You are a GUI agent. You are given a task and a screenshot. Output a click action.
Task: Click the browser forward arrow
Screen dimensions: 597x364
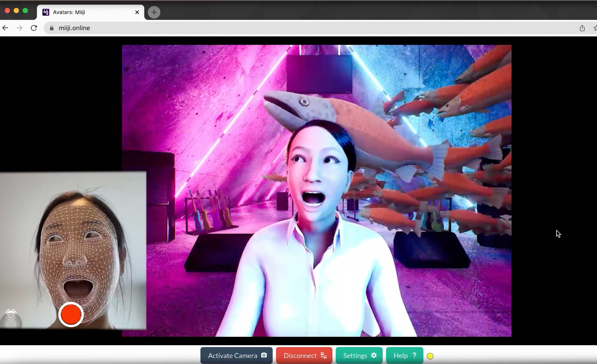click(19, 28)
